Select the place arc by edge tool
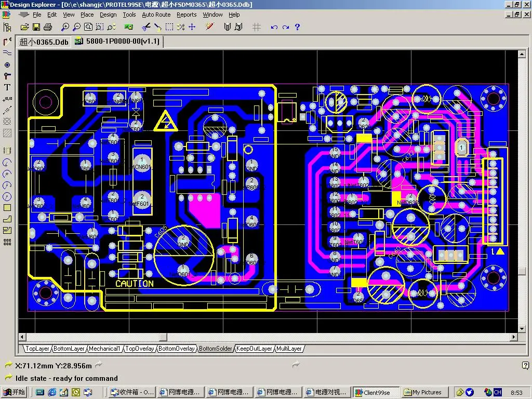This screenshot has height=399, width=532. (x=7, y=163)
